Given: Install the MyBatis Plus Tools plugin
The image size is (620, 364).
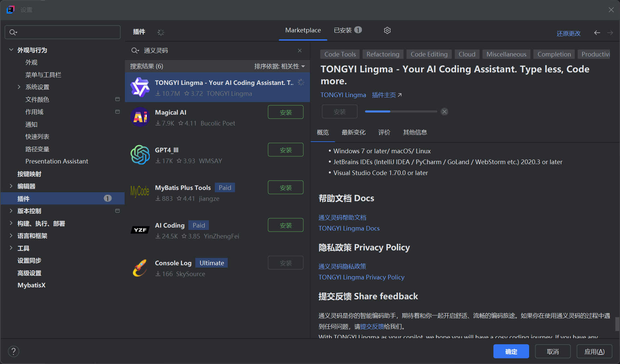Looking at the screenshot, I should [286, 188].
